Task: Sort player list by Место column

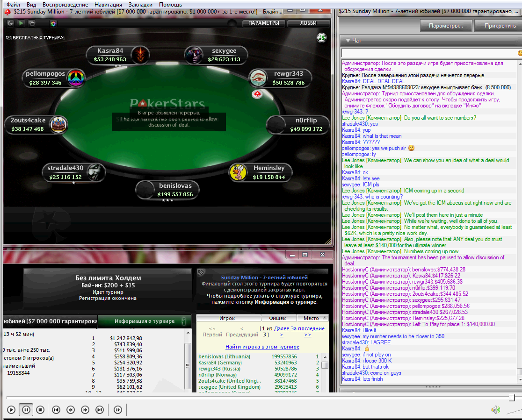Action: tap(311, 318)
